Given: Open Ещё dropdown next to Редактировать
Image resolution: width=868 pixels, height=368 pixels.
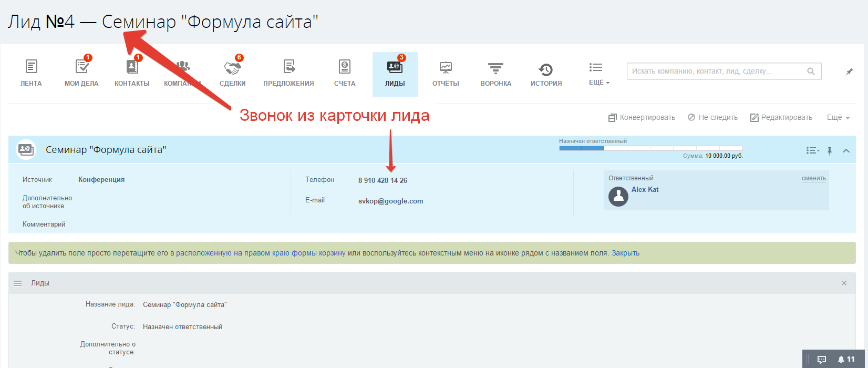Looking at the screenshot, I should click(838, 118).
